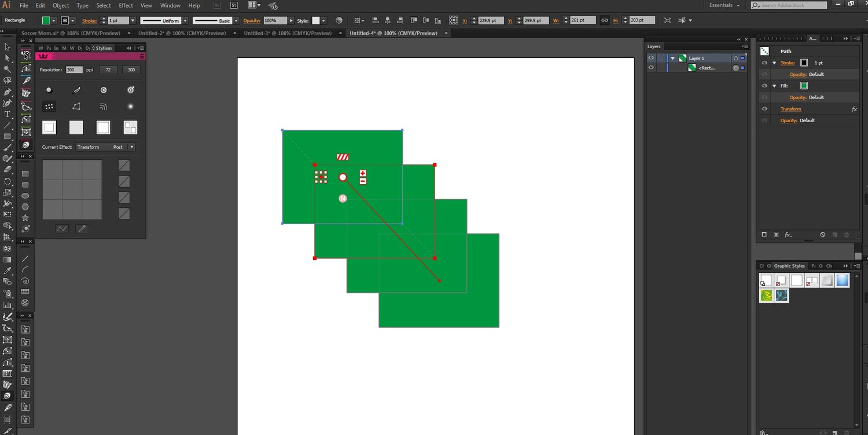Choose the Eraser tool
The height and width of the screenshot is (435, 868).
[8, 170]
